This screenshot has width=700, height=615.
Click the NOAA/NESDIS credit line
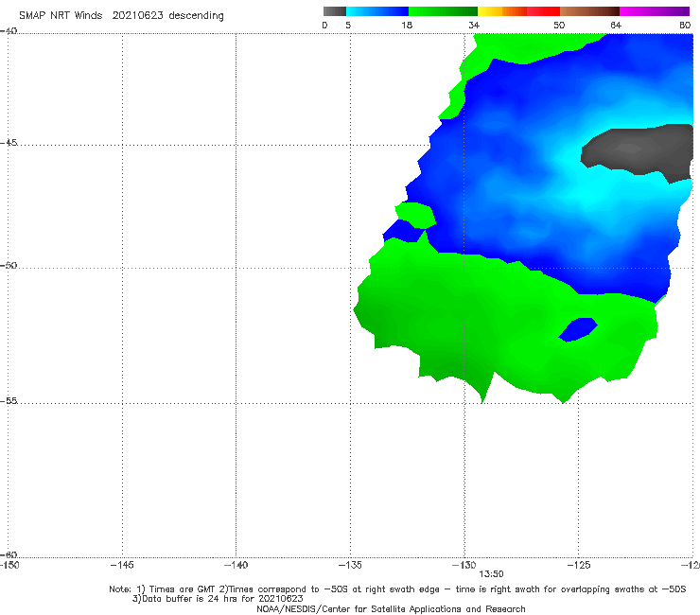[391, 608]
